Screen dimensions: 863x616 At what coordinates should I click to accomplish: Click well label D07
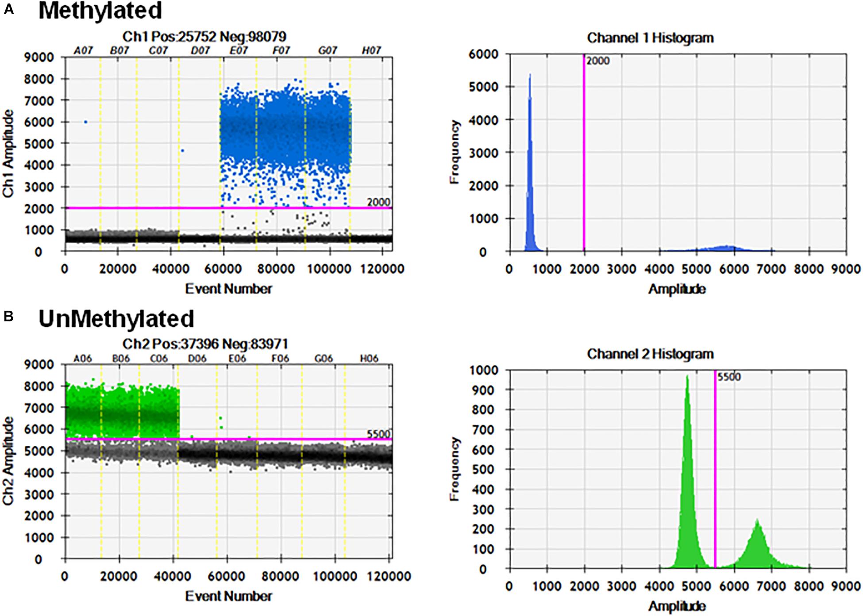click(x=200, y=51)
